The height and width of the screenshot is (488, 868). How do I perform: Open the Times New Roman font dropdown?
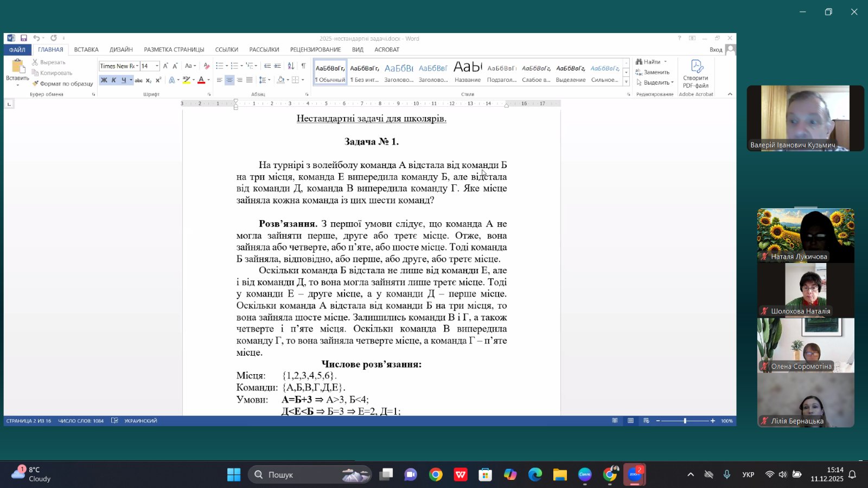pos(137,66)
